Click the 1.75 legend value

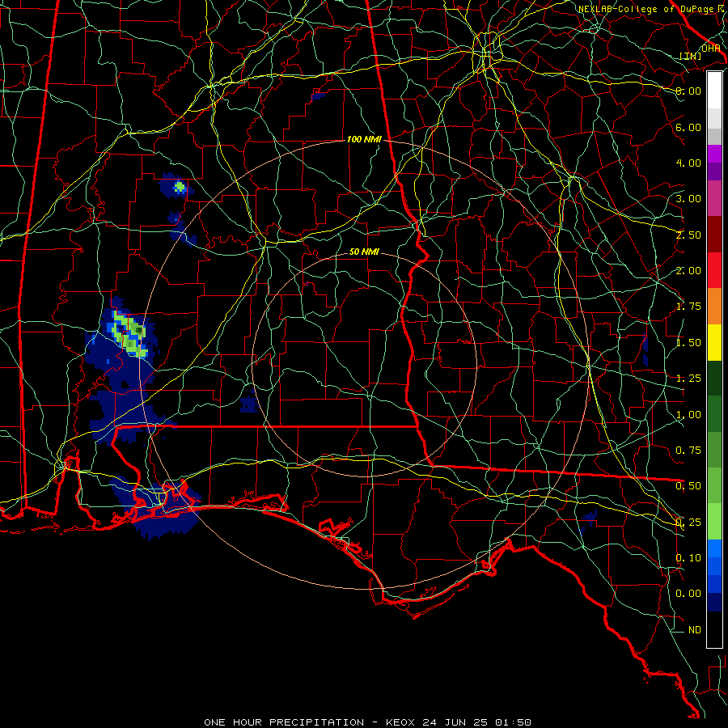(x=688, y=307)
